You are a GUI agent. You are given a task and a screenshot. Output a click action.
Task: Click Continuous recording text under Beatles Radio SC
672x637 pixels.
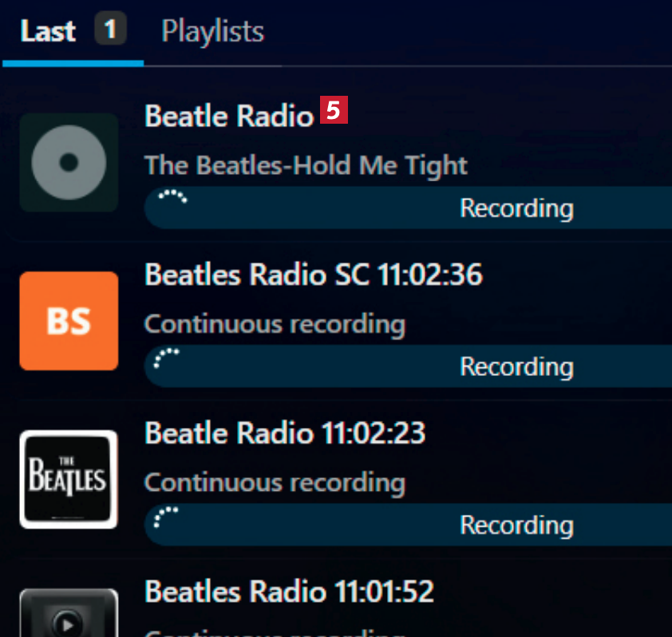click(275, 324)
